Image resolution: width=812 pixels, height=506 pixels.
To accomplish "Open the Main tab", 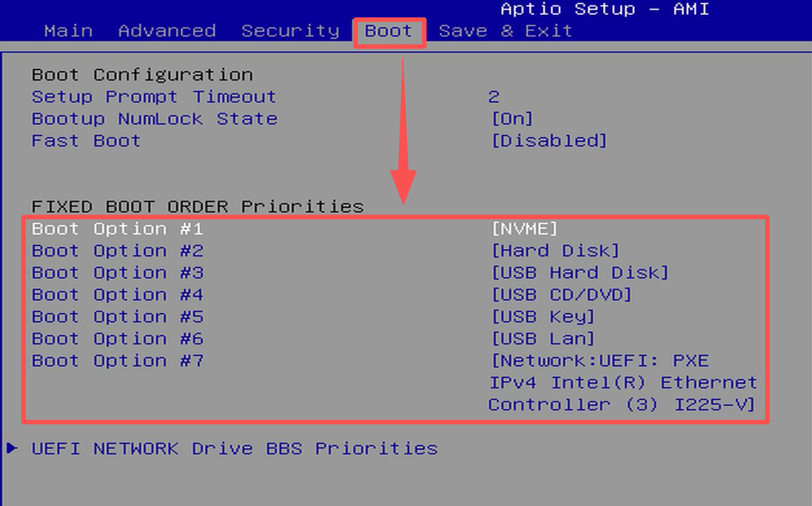I will [68, 31].
